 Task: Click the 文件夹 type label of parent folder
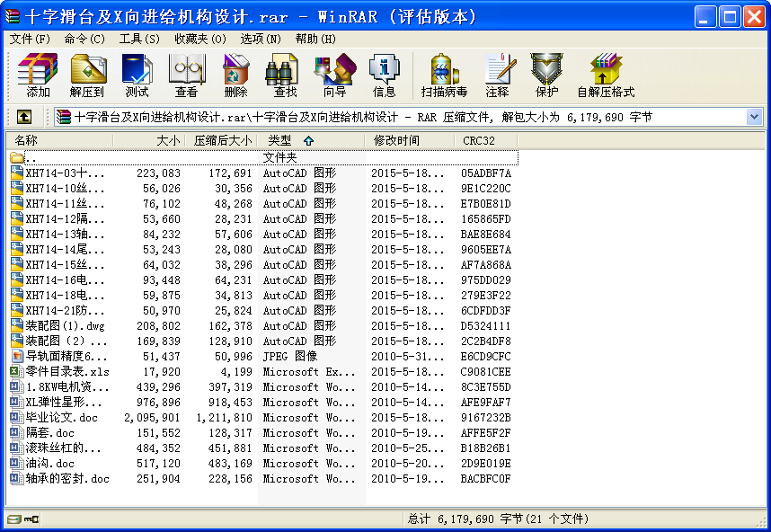click(x=279, y=157)
